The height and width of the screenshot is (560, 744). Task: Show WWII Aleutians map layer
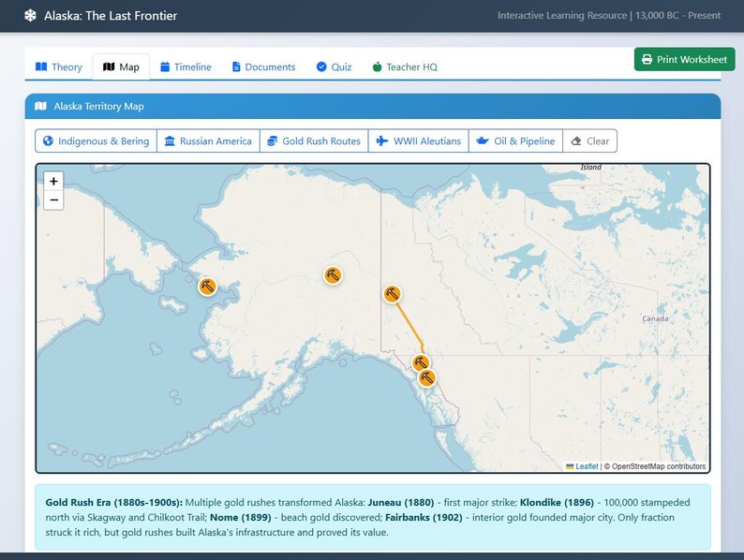[419, 140]
